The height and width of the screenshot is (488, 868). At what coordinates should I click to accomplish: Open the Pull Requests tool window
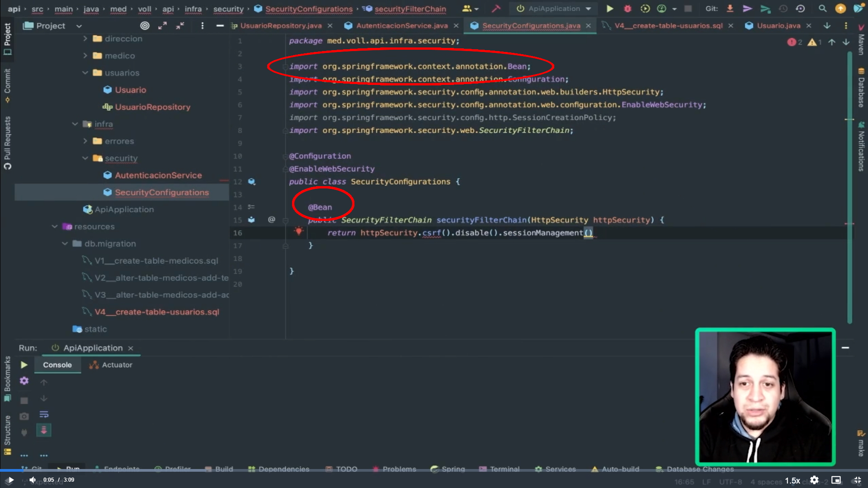coord(7,143)
